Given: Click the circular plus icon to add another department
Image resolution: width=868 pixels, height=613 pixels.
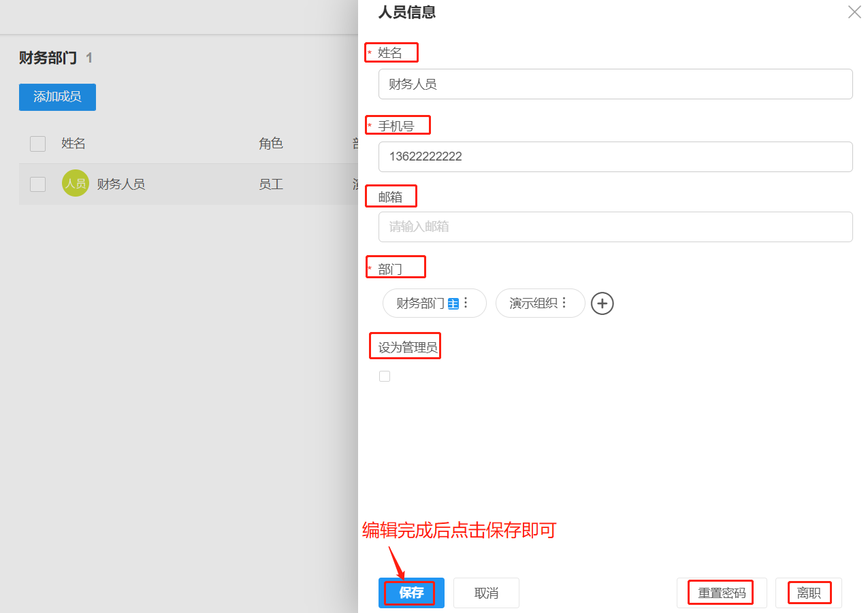Looking at the screenshot, I should click(x=602, y=303).
